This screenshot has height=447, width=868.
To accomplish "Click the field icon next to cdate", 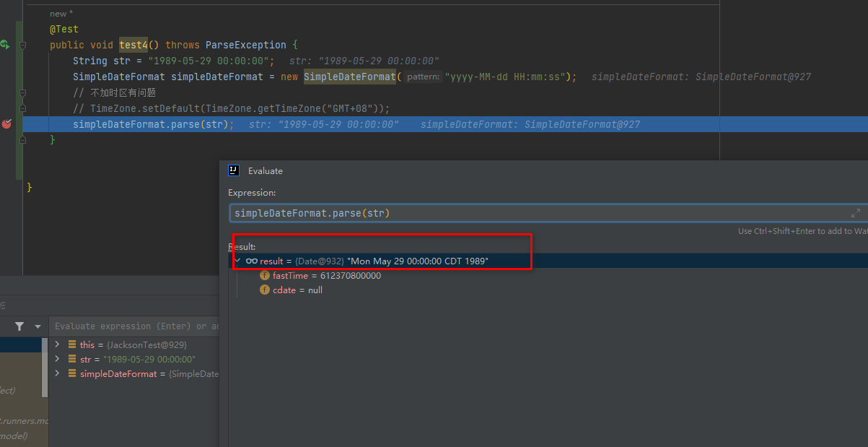I will [265, 290].
